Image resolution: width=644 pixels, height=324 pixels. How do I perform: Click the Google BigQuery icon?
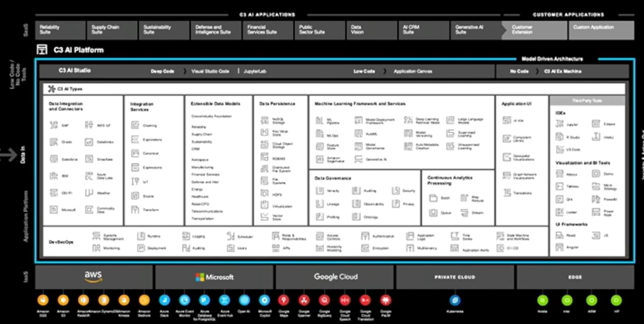(324, 300)
